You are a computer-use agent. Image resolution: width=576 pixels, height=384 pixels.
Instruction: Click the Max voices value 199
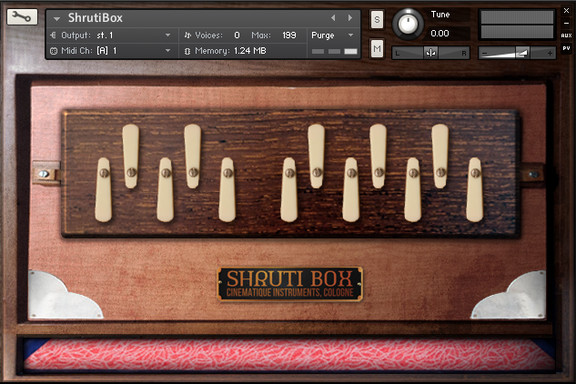289,35
